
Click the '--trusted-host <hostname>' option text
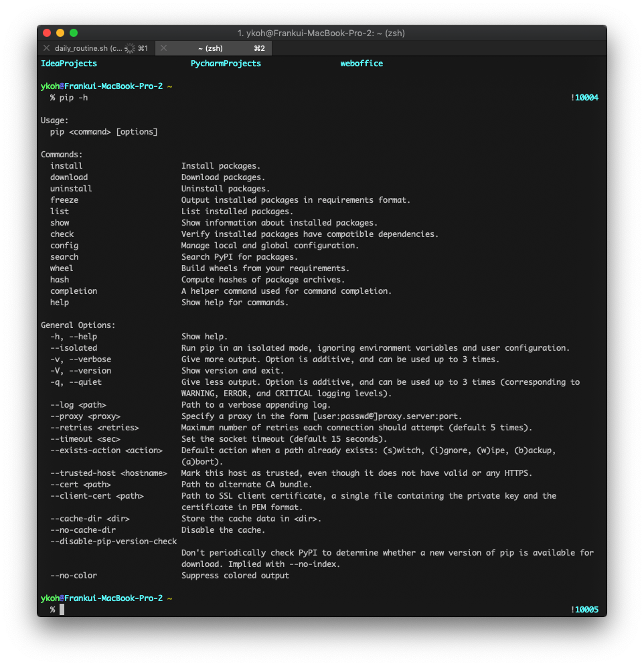(x=108, y=473)
